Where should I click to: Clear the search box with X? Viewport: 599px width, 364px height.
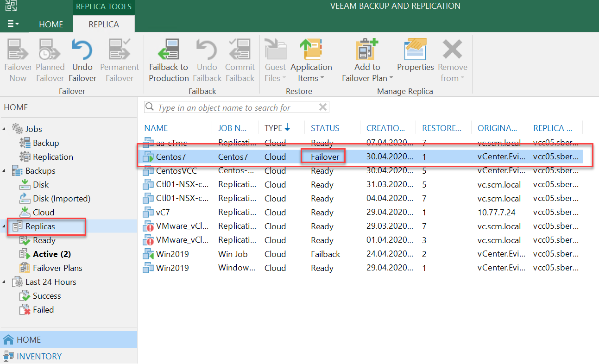pos(323,107)
